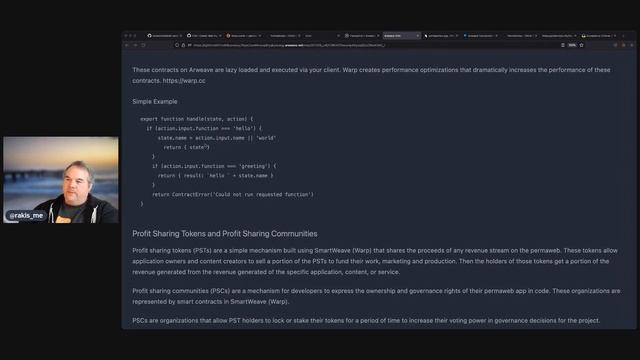
Task: Click the 'export function handle(state, action)' code line
Action: click(197, 119)
